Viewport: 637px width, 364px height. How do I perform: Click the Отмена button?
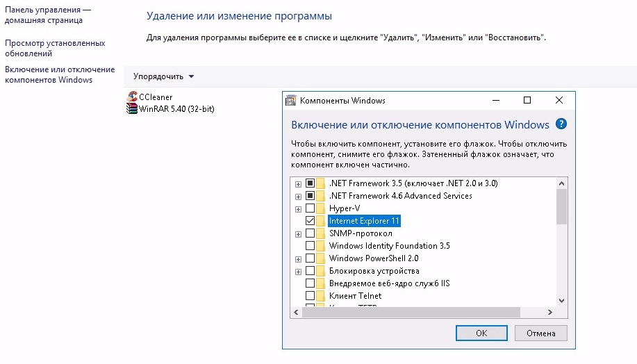click(x=540, y=333)
